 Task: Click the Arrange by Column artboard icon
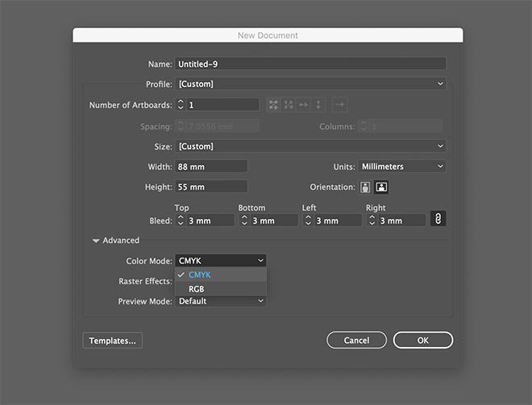[x=318, y=105]
